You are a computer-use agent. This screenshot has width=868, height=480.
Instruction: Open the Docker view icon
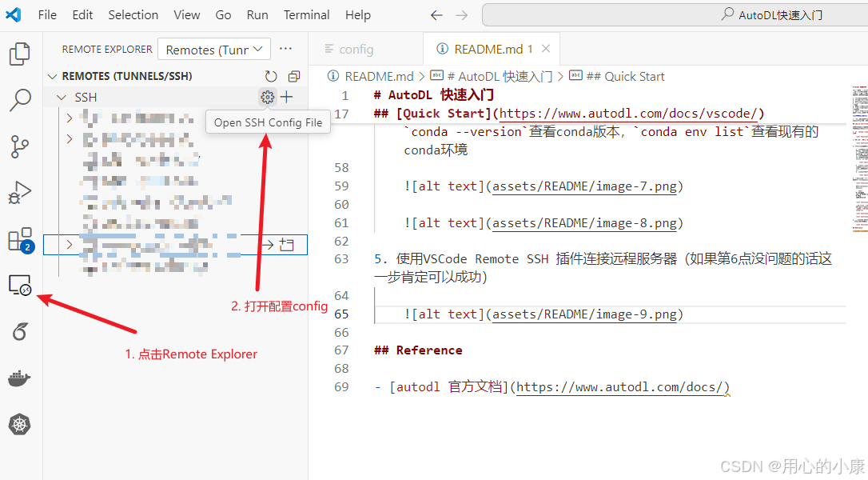pyautogui.click(x=19, y=378)
